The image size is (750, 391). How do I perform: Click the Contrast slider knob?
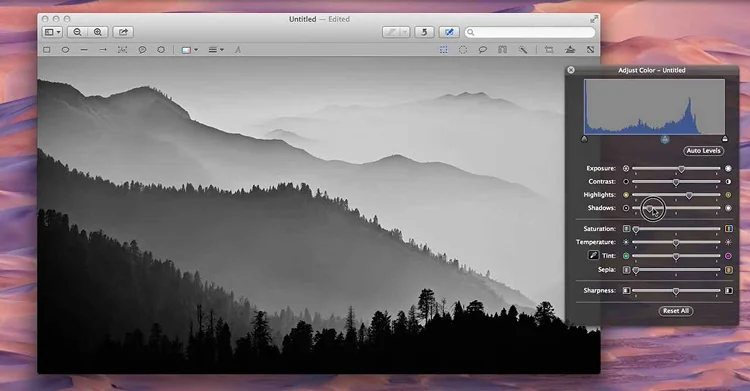676,182
